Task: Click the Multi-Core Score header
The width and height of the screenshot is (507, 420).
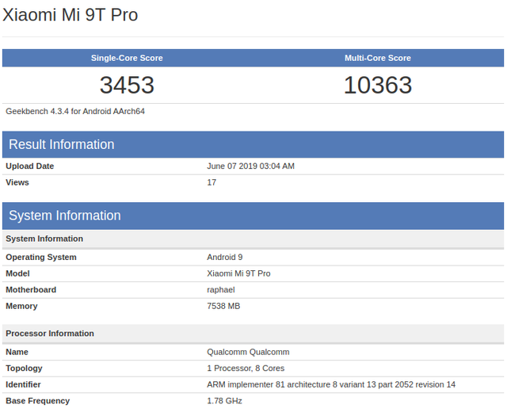Action: pyautogui.click(x=378, y=58)
